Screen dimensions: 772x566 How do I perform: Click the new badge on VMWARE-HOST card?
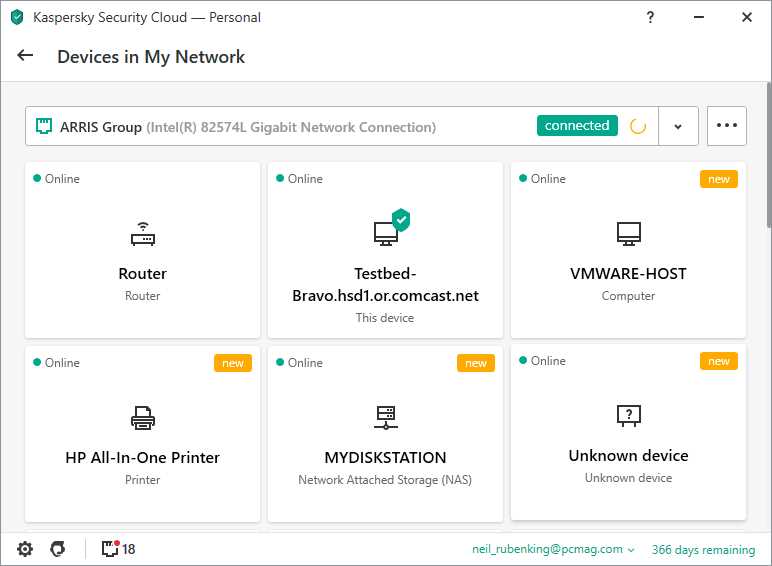tap(719, 179)
